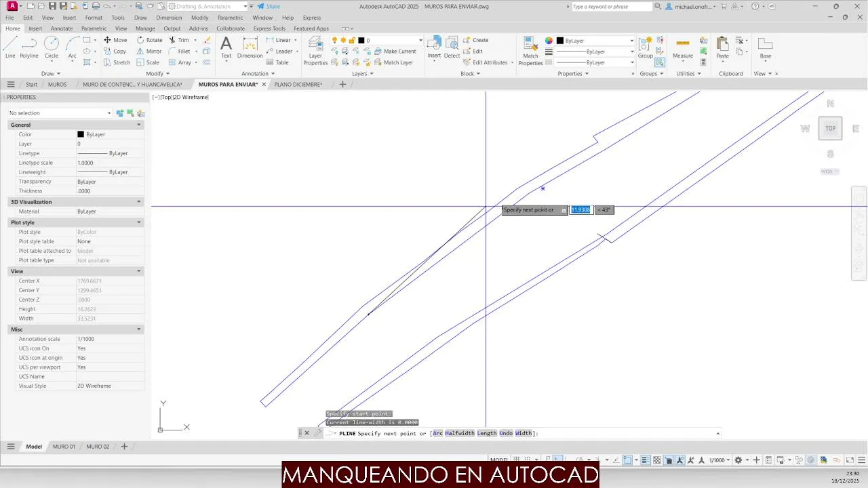Click Make Current layer button
The image size is (868, 488).
pos(395,52)
